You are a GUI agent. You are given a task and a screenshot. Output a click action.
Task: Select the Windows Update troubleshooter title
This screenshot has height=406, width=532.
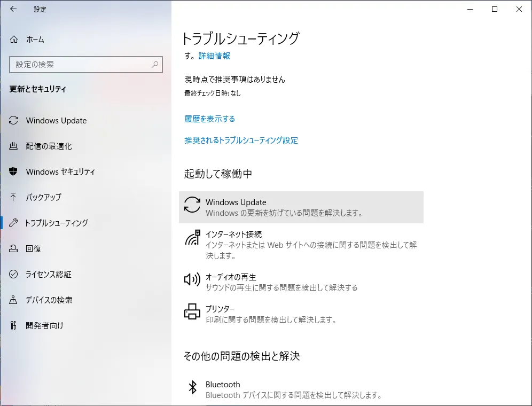236,202
